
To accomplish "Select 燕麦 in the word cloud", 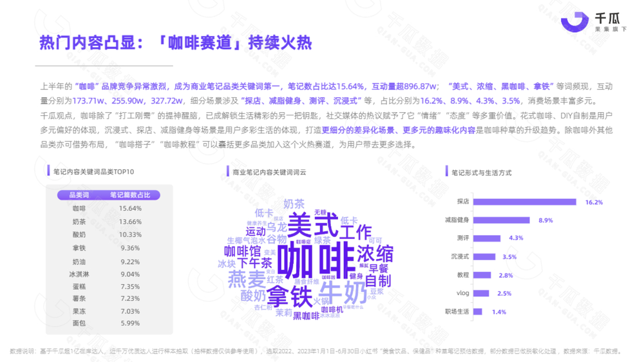I will tap(247, 279).
